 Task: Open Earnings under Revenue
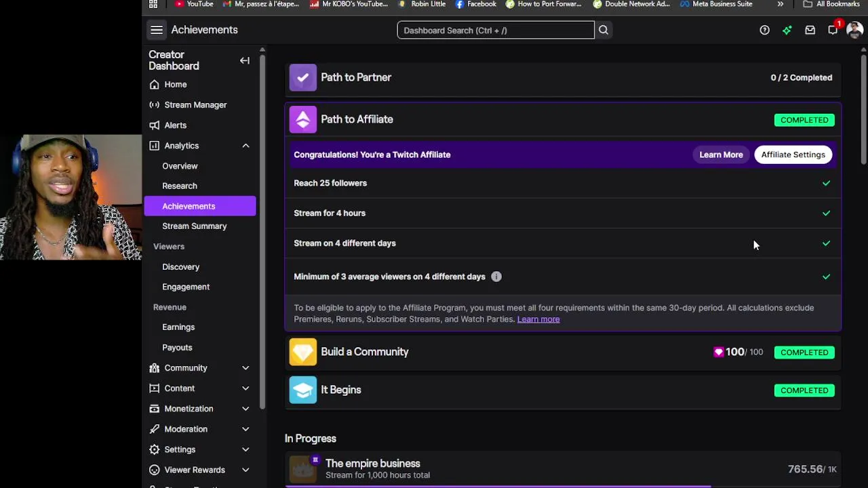pos(178,327)
